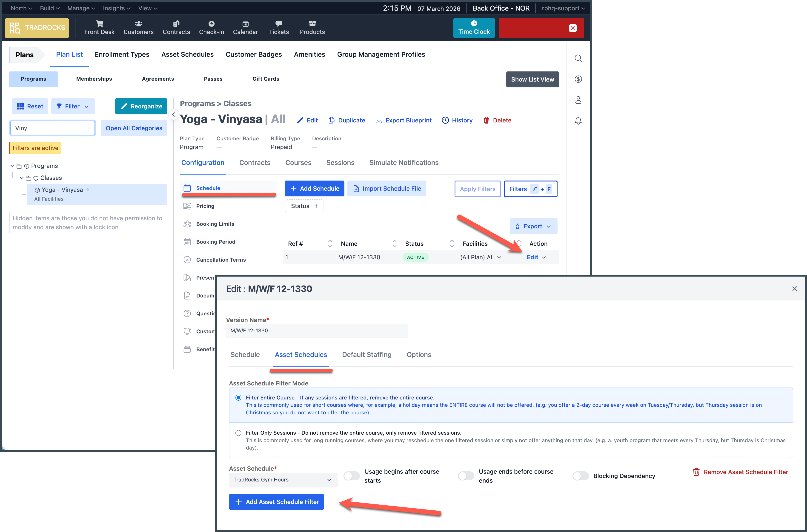Collapse the Classes tree folder
Image resolution: width=807 pixels, height=532 pixels.
(x=22, y=178)
